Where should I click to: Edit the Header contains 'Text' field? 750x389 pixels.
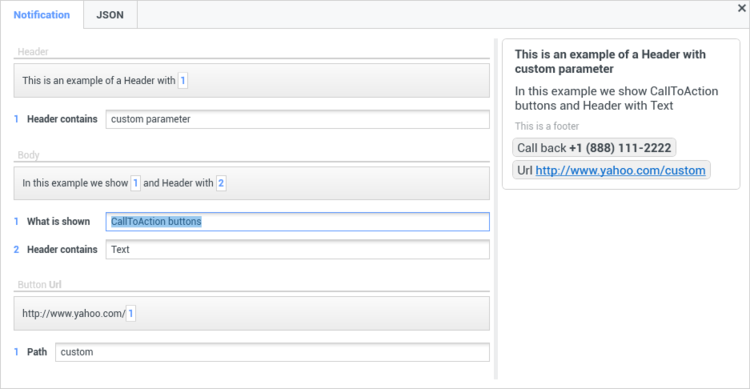click(x=298, y=249)
